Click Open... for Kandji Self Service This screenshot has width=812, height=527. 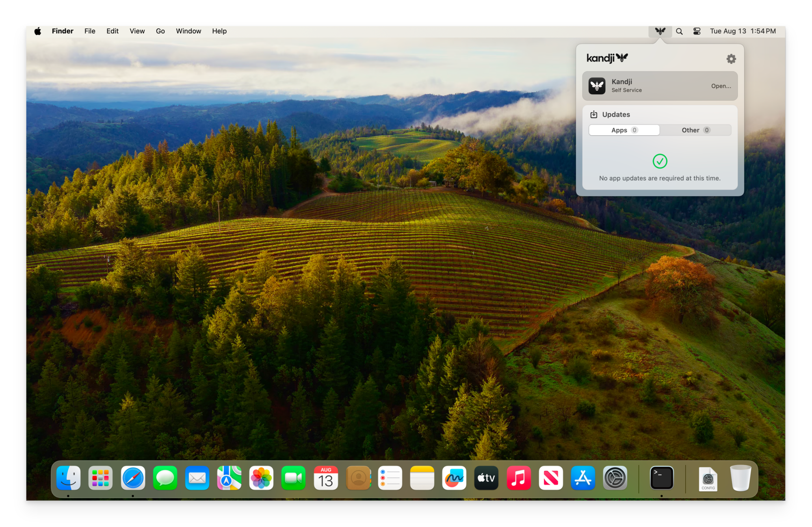pos(721,86)
